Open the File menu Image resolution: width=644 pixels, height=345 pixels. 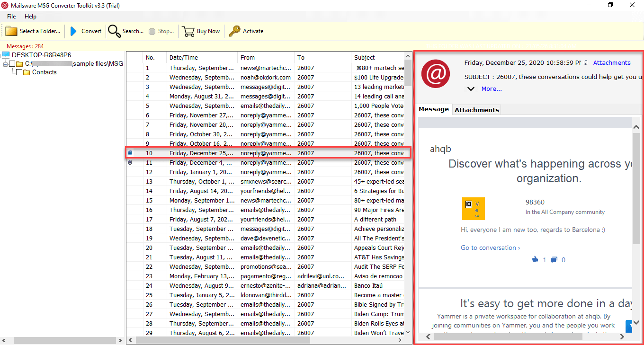point(11,17)
